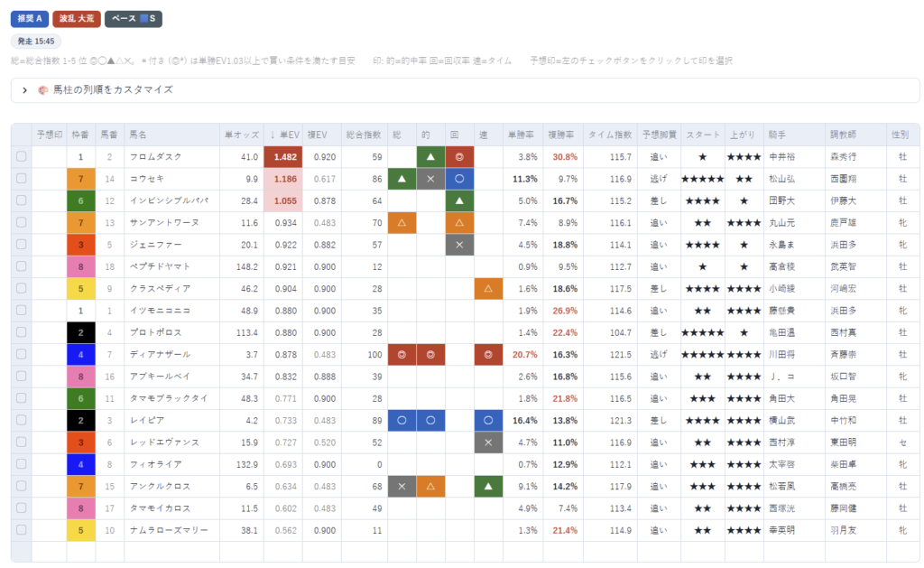
Task: Click the 波乱 大荒 red badge
Action: (x=77, y=18)
